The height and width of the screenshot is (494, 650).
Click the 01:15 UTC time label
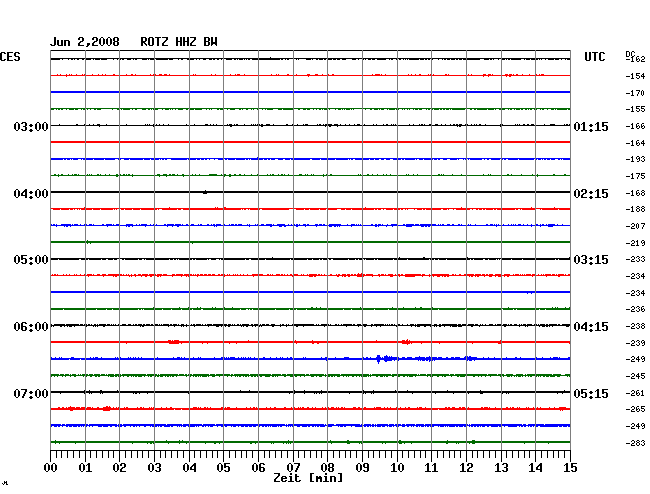point(591,126)
